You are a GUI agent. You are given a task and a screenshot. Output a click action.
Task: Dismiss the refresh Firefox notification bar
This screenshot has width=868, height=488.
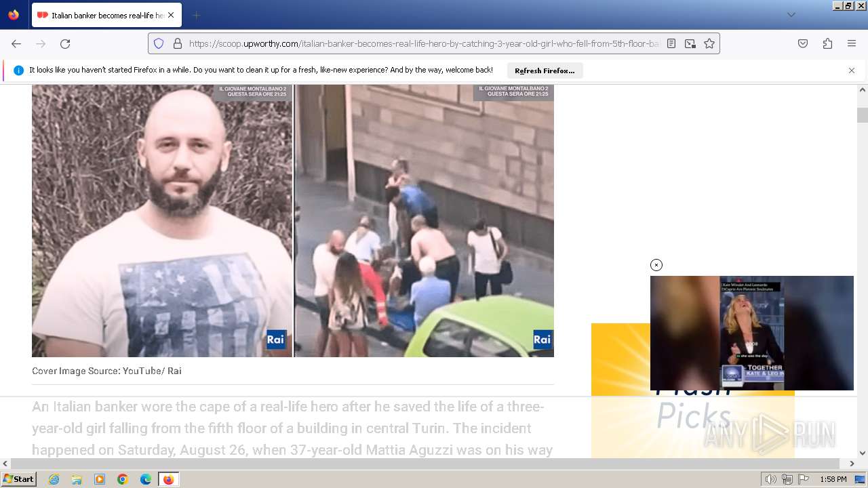point(852,70)
